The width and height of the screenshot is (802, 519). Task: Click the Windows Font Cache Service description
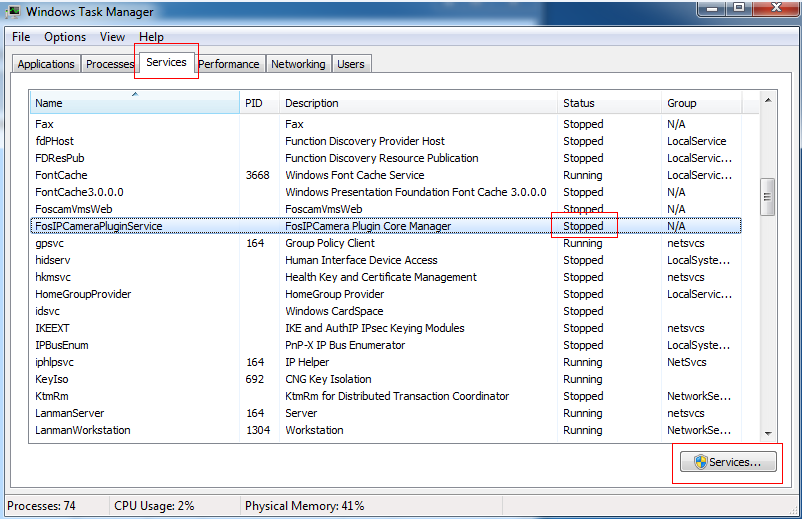coord(354,175)
